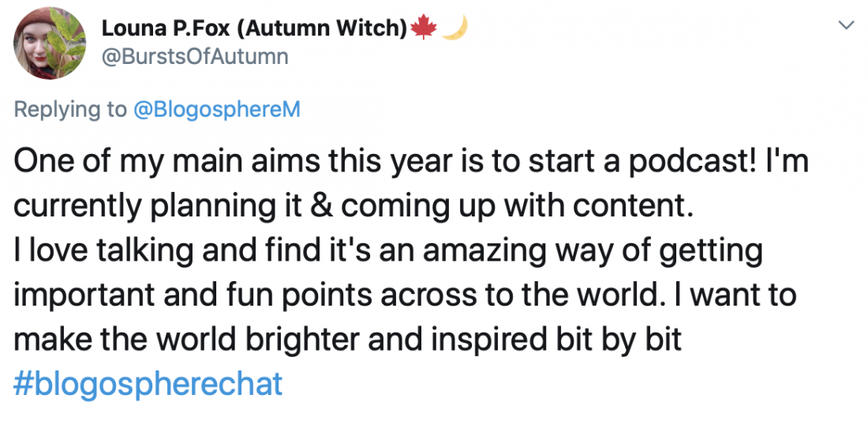Click Louna P.Fox's profile picture
The height and width of the screenshot is (421, 868).
(x=50, y=43)
